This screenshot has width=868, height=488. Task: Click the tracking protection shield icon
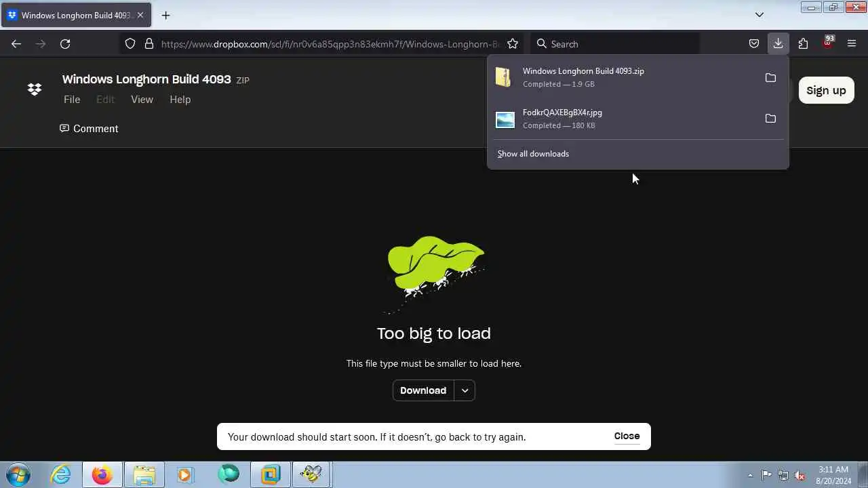pos(130,44)
